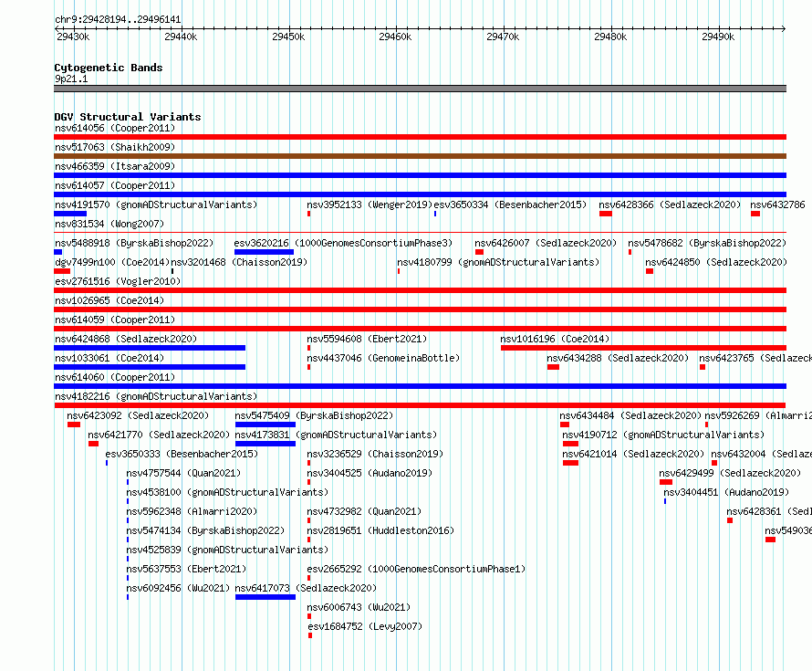Click nsv4538100 (gnomADStructuralVariants) label

[x=227, y=492]
